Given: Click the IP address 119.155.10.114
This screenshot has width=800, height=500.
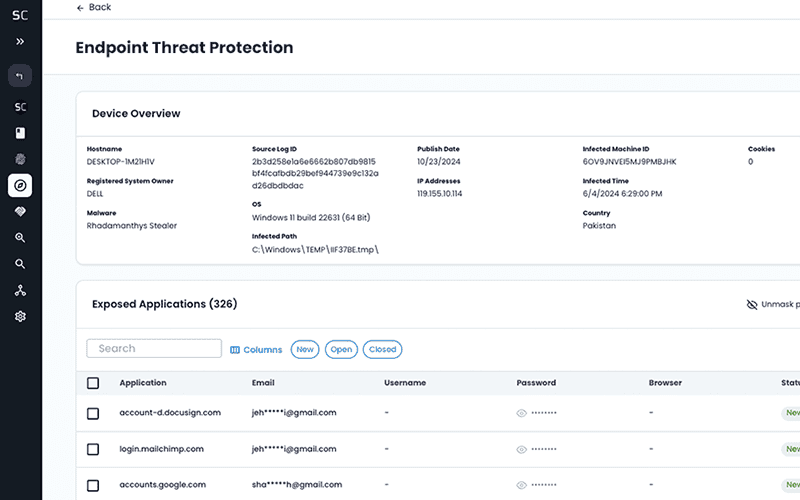Looking at the screenshot, I should pyautogui.click(x=440, y=194).
